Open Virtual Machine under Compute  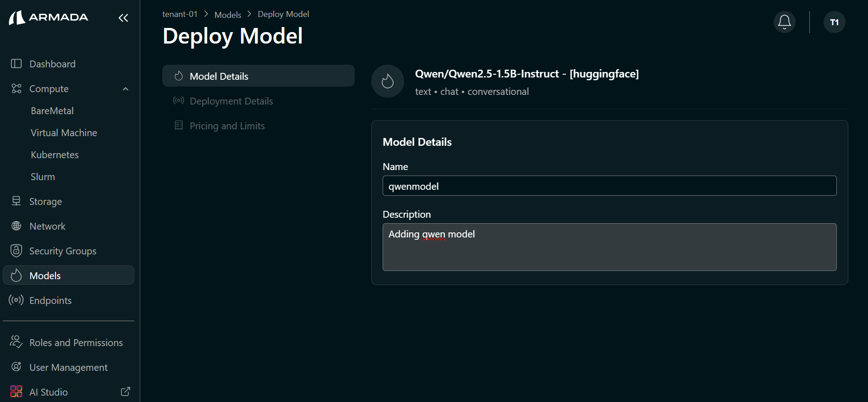(x=64, y=133)
